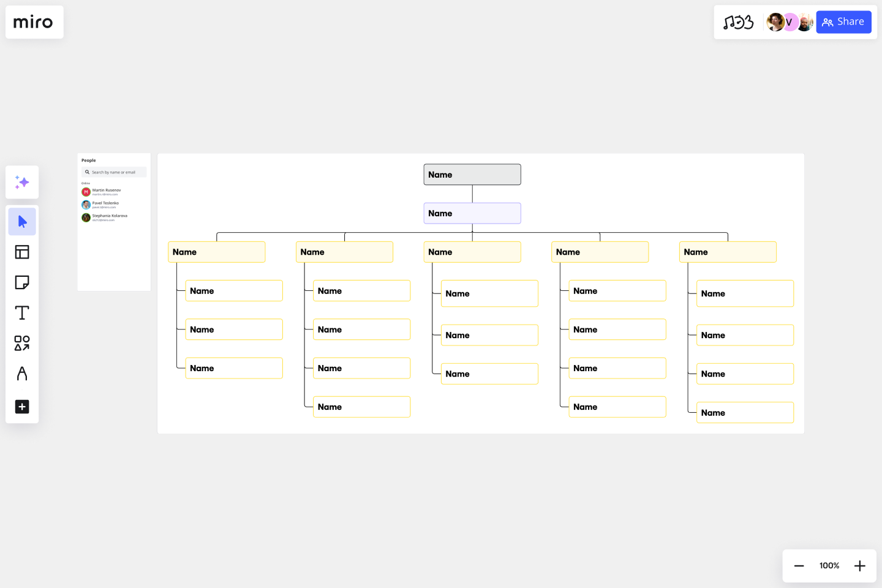Click Stephania Kolarova's avatar in People panel

[x=86, y=217]
